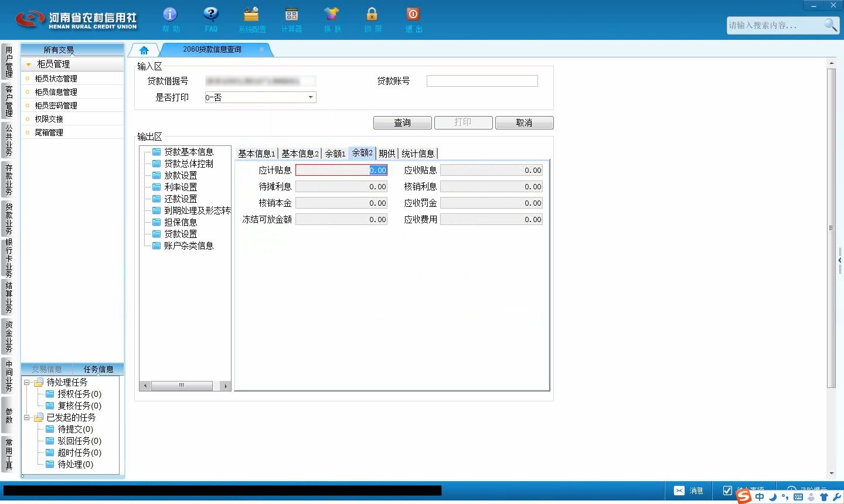Image resolution: width=844 pixels, height=504 pixels.
Task: Switch to the 基本信息1 tab
Action: coord(256,154)
